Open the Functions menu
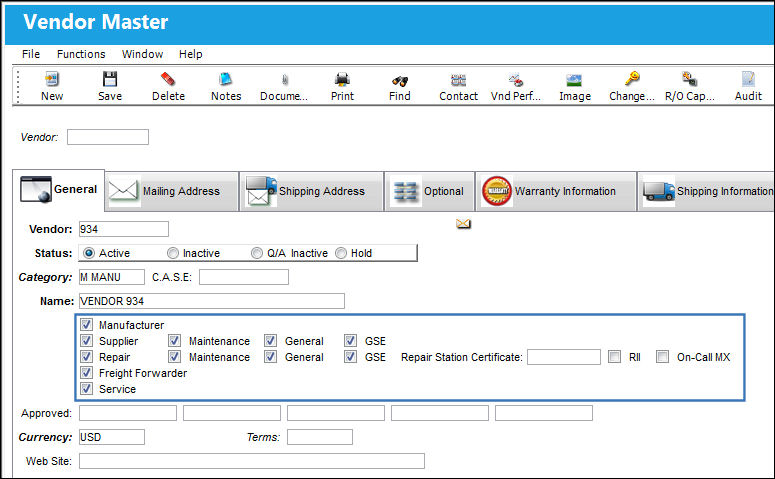Viewport: 775px width, 479px height. pos(81,54)
